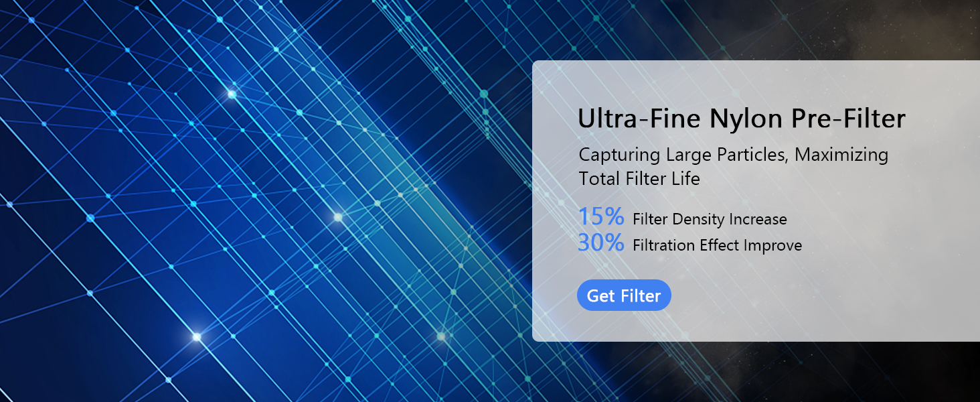Click the Total Filter Life text
980x402 pixels.
639,179
